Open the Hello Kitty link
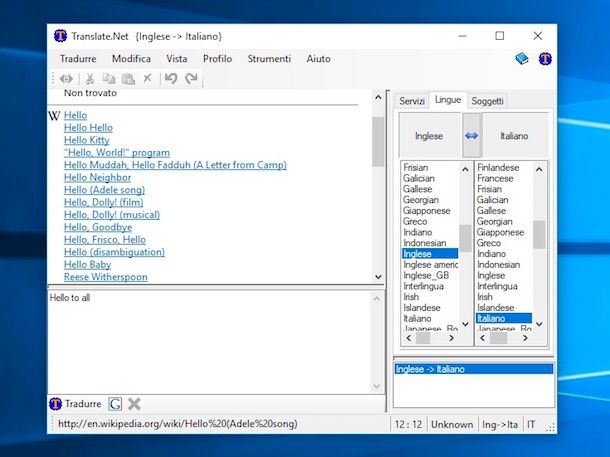The image size is (610, 457). coord(87,140)
